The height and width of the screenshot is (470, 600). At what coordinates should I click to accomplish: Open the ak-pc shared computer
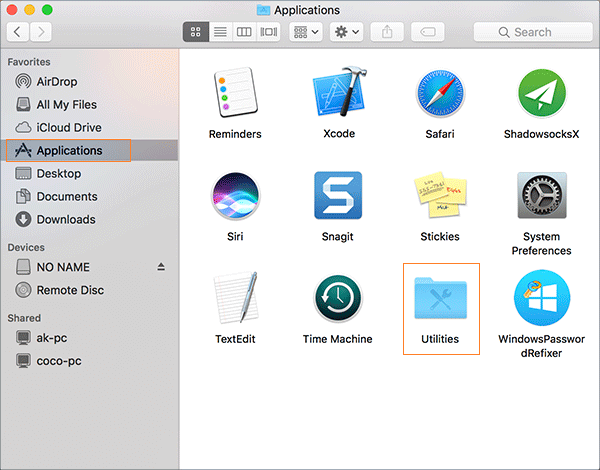[90, 338]
